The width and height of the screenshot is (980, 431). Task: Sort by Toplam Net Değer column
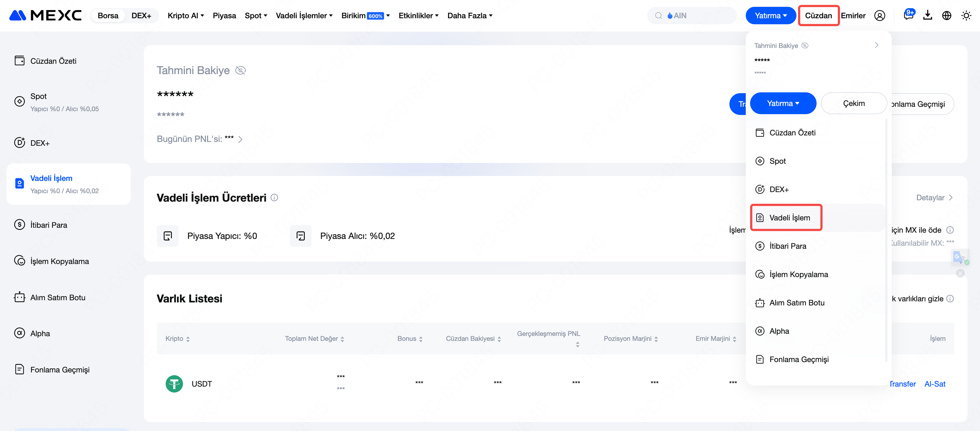315,339
